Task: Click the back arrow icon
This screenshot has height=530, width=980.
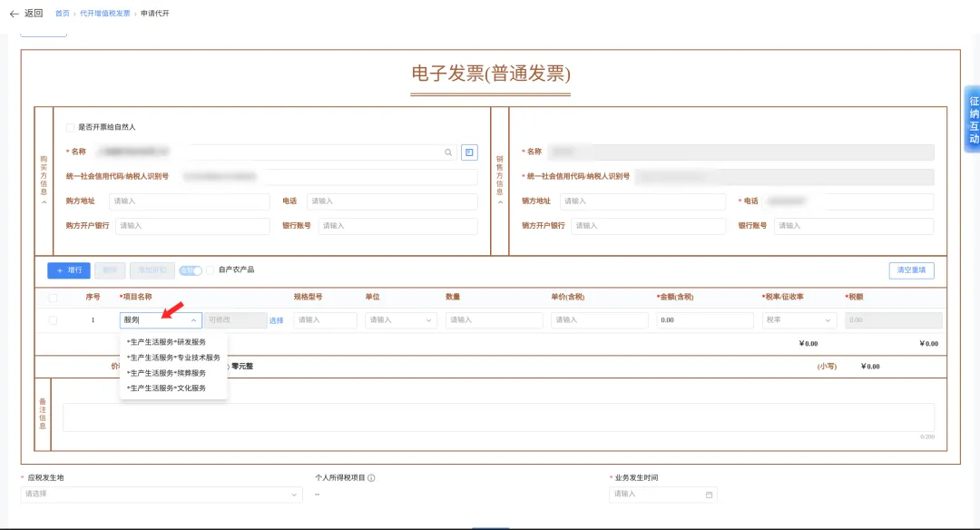Action: [14, 13]
